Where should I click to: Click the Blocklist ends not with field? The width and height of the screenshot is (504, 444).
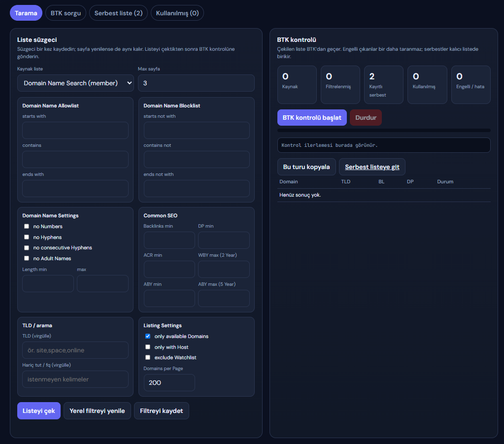tap(197, 188)
